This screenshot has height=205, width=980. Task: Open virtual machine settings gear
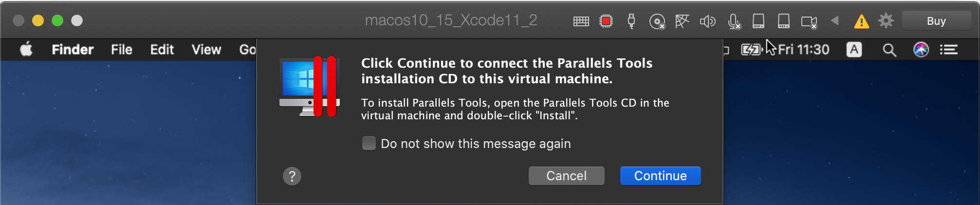(886, 20)
